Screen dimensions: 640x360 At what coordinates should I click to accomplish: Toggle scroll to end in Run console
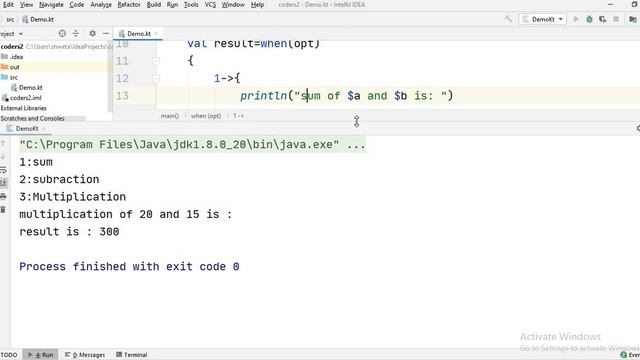coord(3,182)
